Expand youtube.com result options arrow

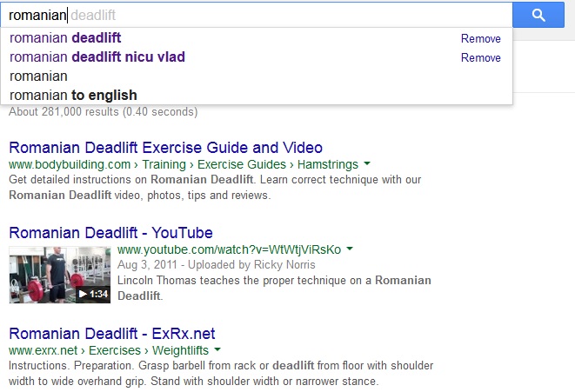pos(350,249)
